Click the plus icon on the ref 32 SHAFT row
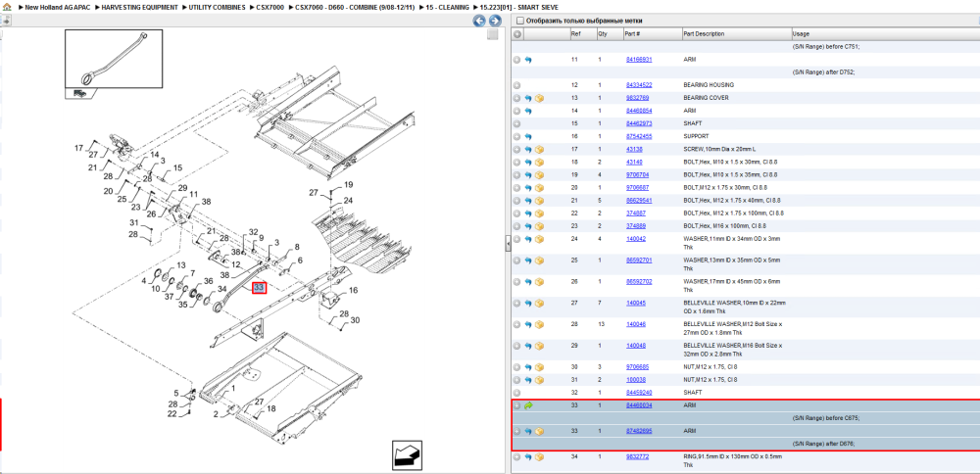 (x=516, y=393)
